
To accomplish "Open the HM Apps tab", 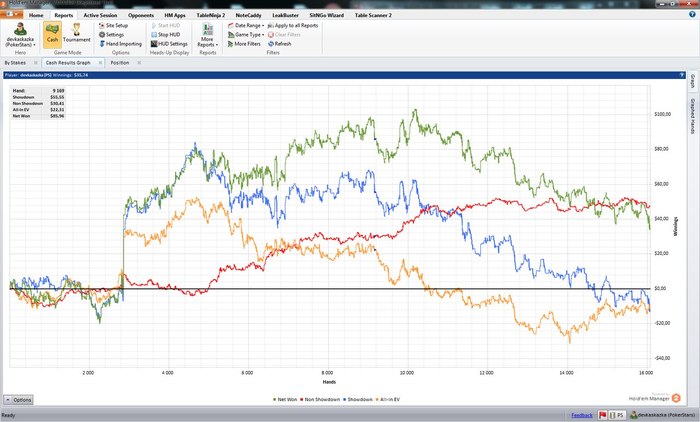I will click(175, 15).
